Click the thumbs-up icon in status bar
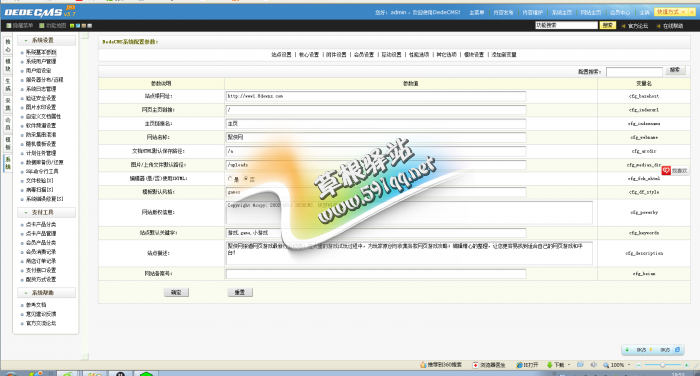 (423, 365)
